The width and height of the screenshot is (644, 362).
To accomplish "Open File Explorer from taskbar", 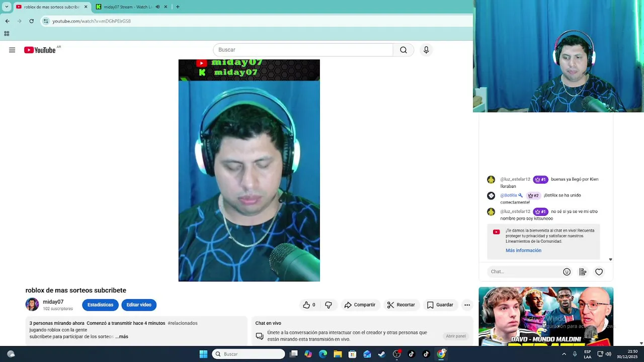I will (338, 354).
